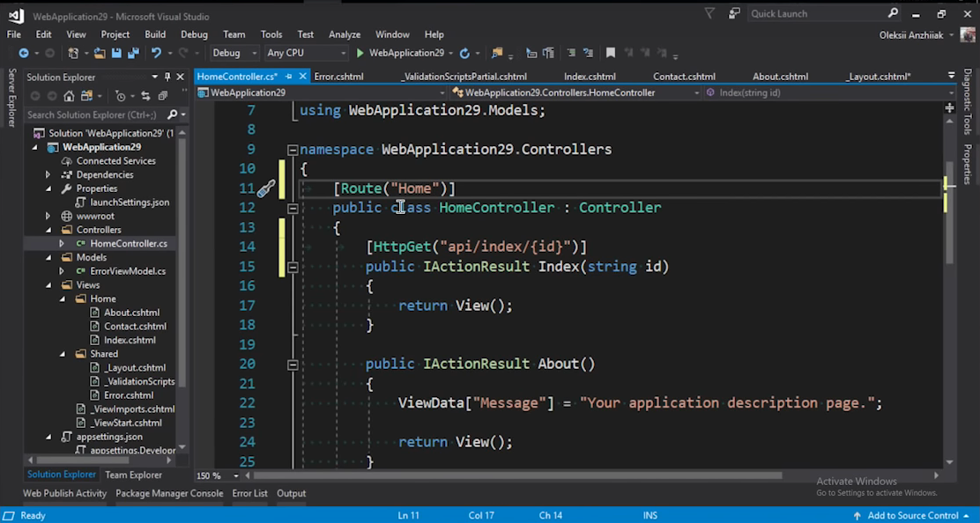Open the WebApplication29 project navigation dropdown
Viewport: 980px width, 523px height.
click(x=322, y=92)
